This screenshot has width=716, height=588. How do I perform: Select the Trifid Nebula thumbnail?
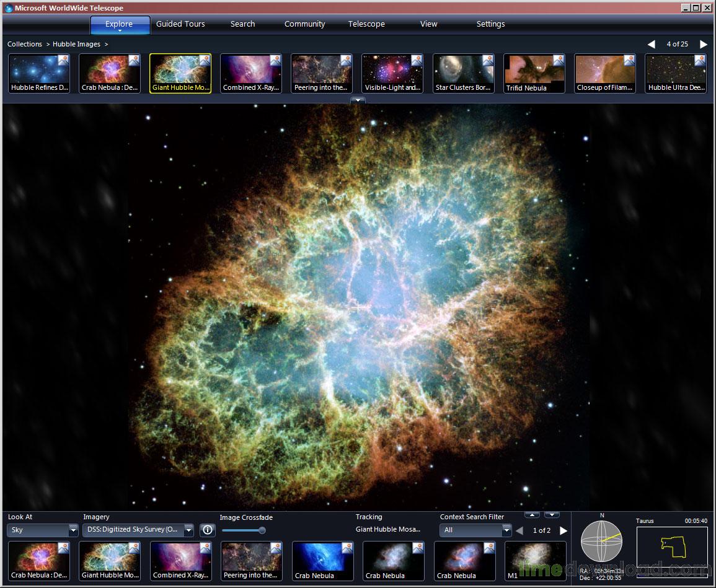coord(534,73)
